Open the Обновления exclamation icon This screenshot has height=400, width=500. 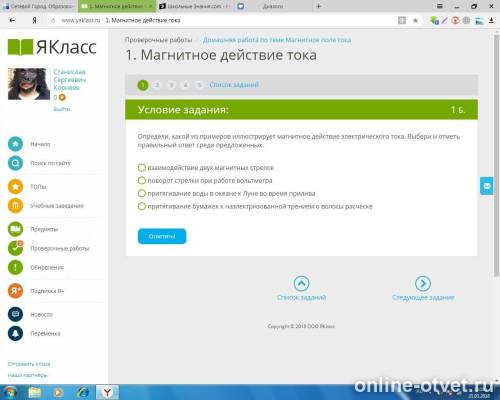click(x=15, y=267)
